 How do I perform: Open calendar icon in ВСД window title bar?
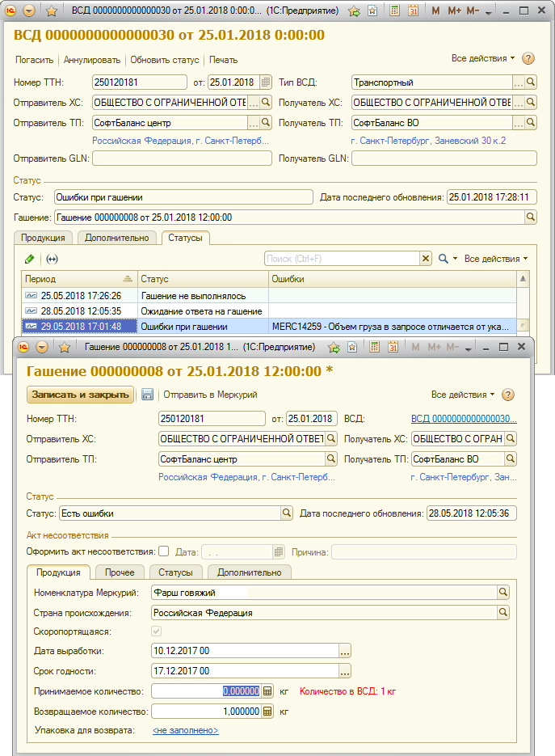pyautogui.click(x=414, y=11)
